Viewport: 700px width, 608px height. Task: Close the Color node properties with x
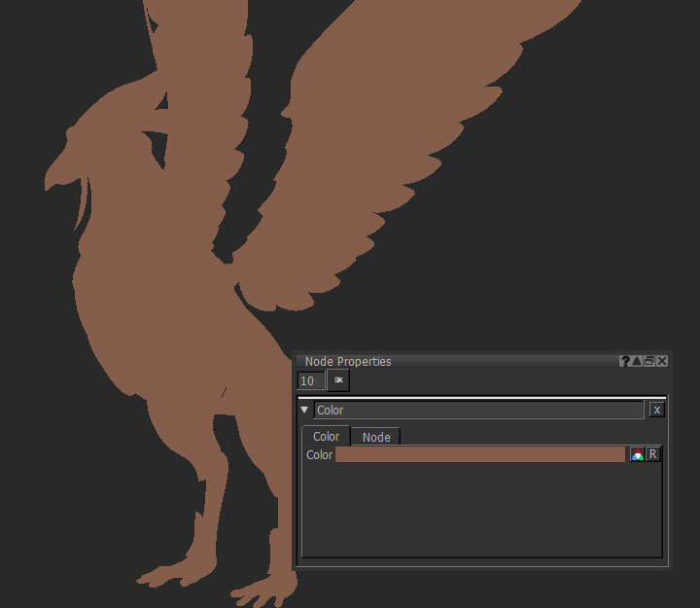[656, 411]
